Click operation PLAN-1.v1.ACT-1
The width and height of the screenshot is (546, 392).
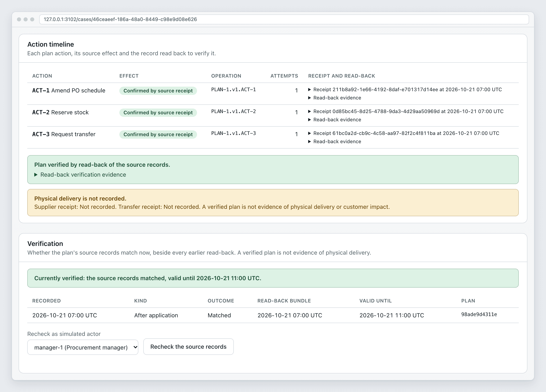234,90
